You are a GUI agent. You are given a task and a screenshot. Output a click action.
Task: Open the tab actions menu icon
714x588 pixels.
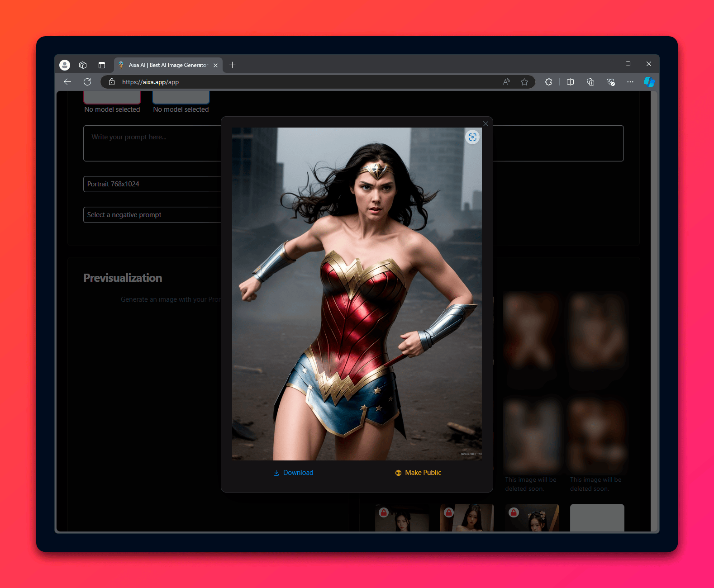[102, 65]
